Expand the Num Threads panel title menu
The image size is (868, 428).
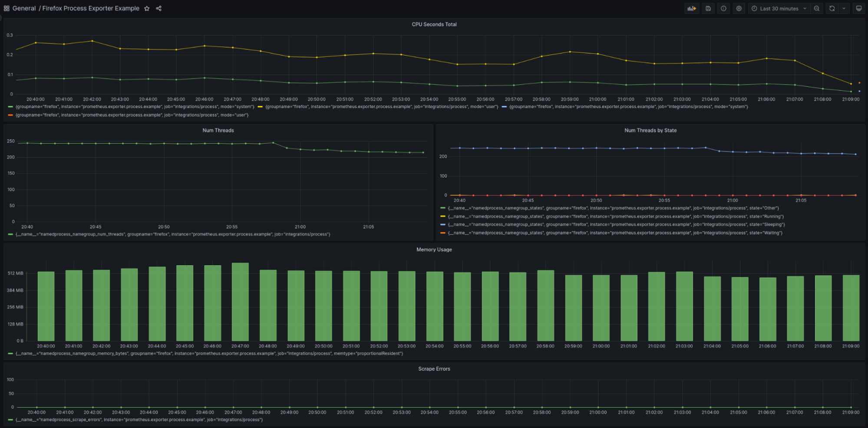tap(218, 130)
